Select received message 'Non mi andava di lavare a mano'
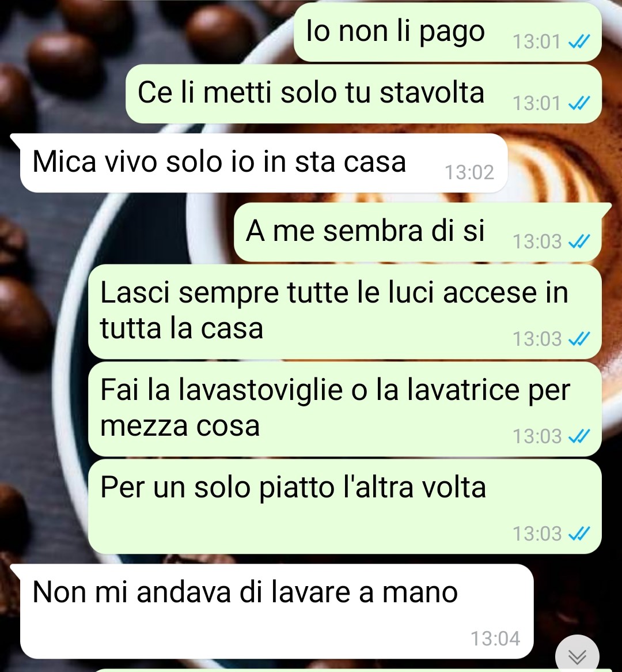622x672 pixels. [272, 611]
